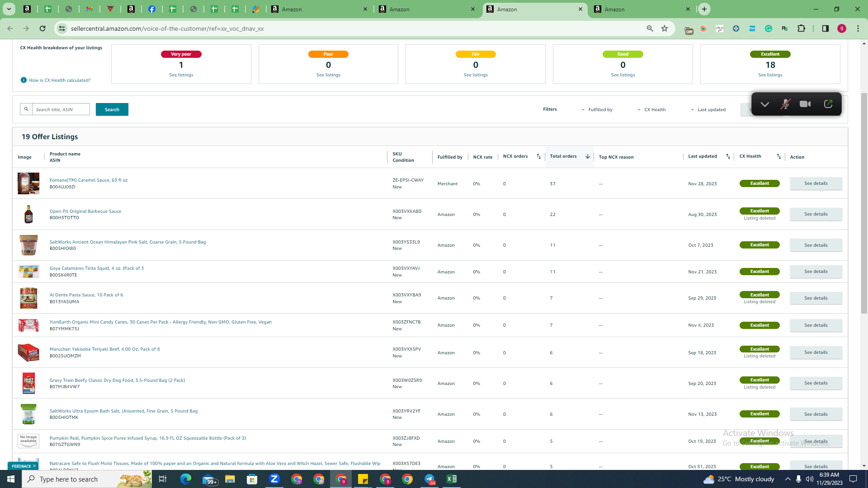868x488 pixels.
Task: See details for Maruchan Yakisoba
Action: (x=816, y=352)
